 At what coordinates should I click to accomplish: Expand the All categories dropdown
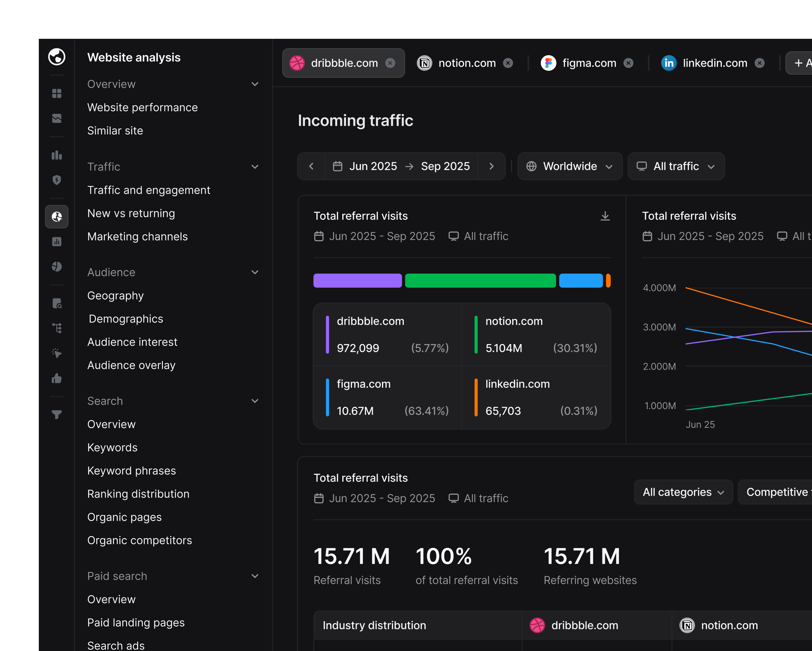(x=683, y=492)
